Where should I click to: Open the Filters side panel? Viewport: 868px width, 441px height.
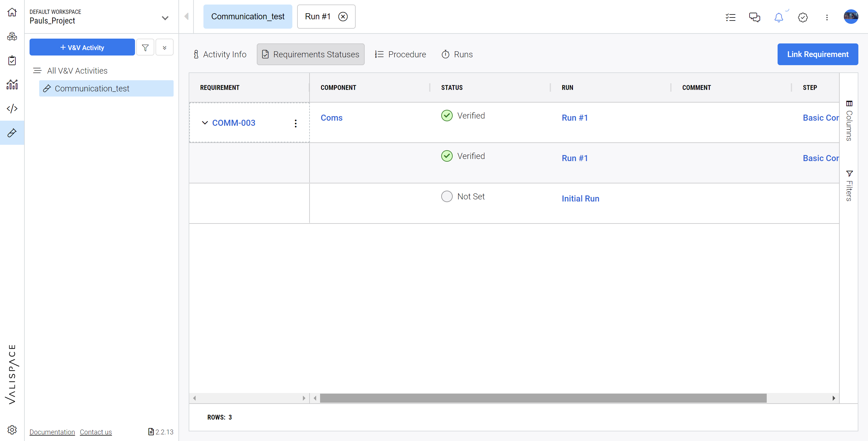849,186
